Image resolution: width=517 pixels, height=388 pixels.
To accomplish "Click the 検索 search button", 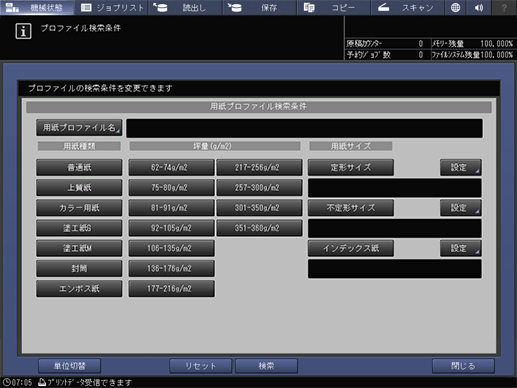I will tap(266, 366).
